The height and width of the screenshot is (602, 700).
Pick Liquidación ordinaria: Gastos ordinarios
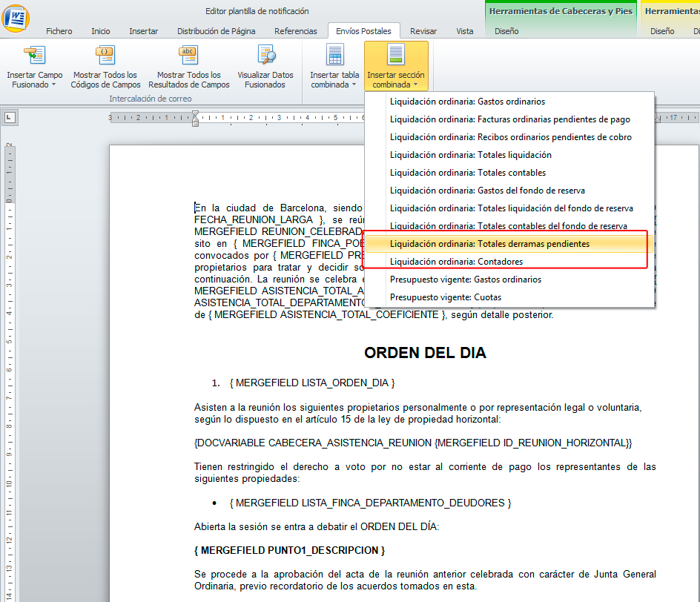coord(467,102)
